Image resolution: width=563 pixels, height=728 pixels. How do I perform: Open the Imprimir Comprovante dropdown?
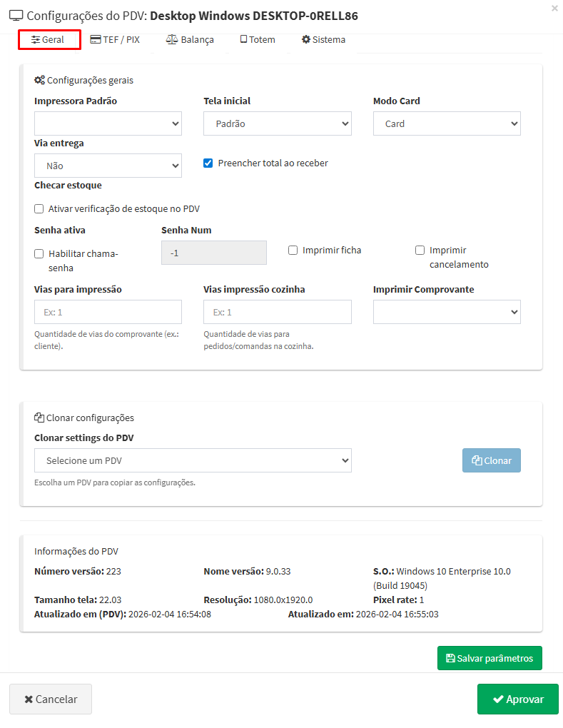pyautogui.click(x=447, y=312)
